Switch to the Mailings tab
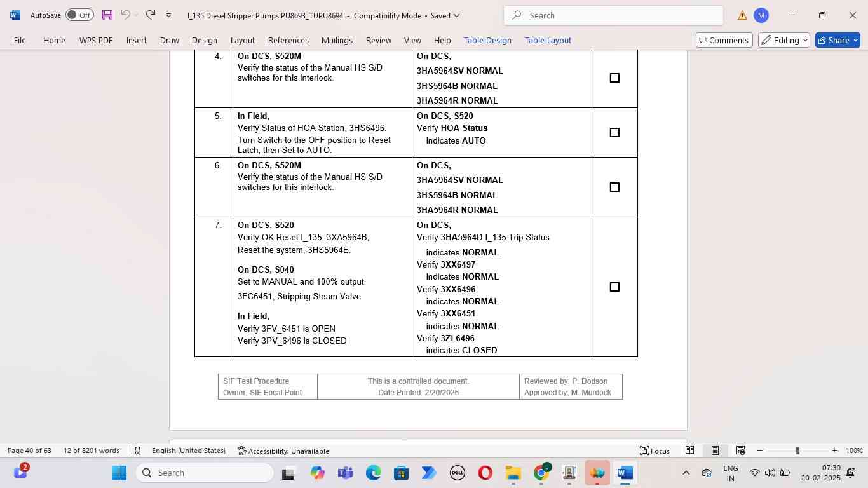 [337, 40]
